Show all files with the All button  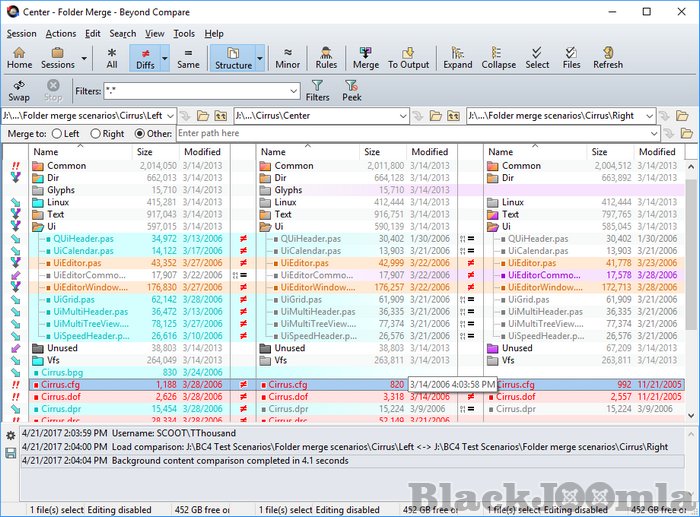[112, 57]
